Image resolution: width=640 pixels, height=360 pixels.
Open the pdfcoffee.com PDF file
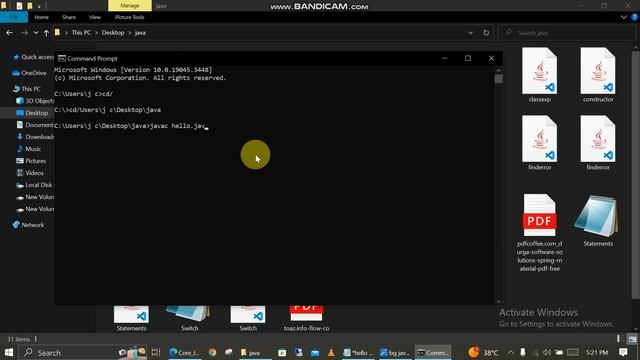(x=539, y=233)
